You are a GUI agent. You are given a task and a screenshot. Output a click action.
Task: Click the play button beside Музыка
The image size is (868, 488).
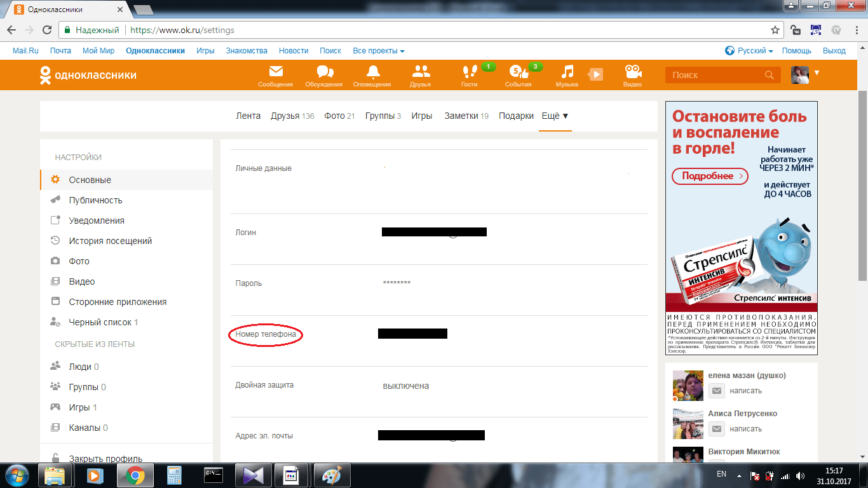(595, 74)
